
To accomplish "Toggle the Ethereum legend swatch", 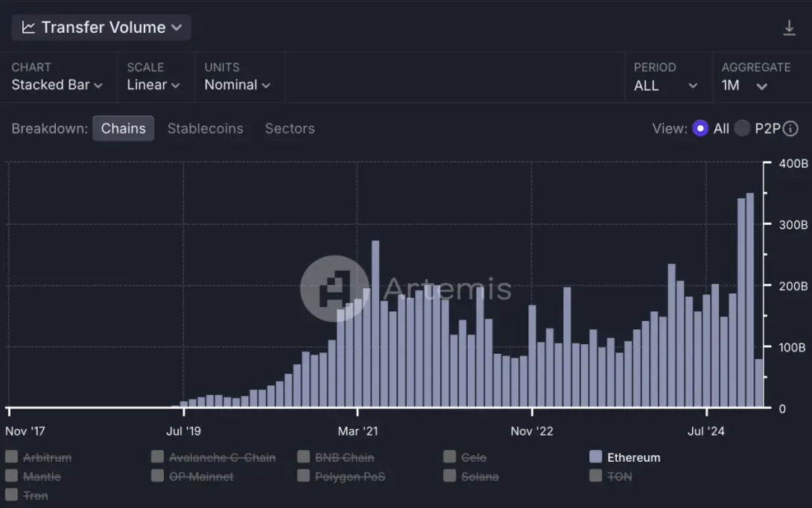I will [x=595, y=457].
